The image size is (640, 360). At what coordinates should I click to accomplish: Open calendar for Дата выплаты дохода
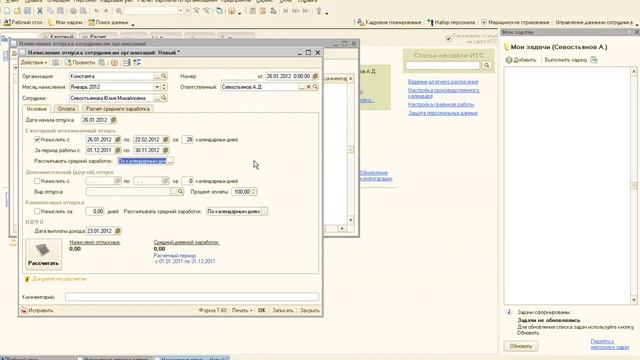tap(118, 231)
